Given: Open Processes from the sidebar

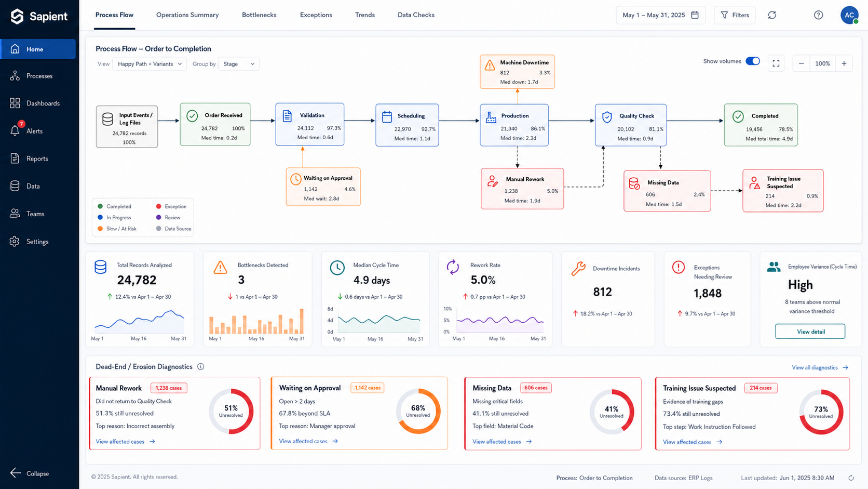Looking at the screenshot, I should tap(38, 76).
